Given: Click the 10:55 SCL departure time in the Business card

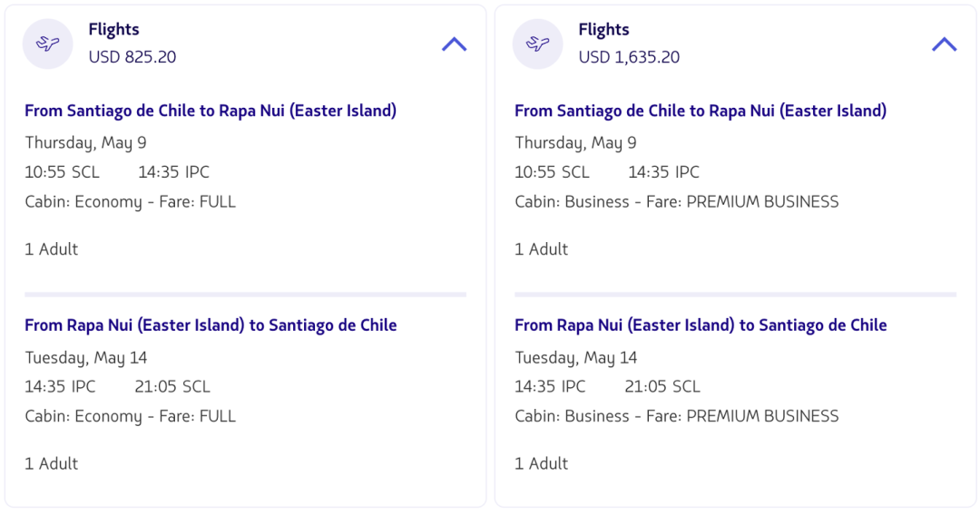Looking at the screenshot, I should [x=552, y=172].
